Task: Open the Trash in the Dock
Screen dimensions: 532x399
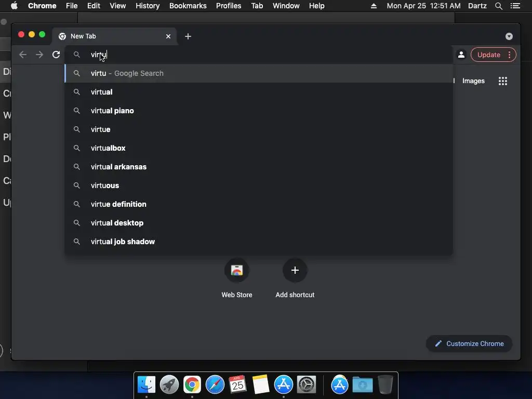Action: click(385, 384)
